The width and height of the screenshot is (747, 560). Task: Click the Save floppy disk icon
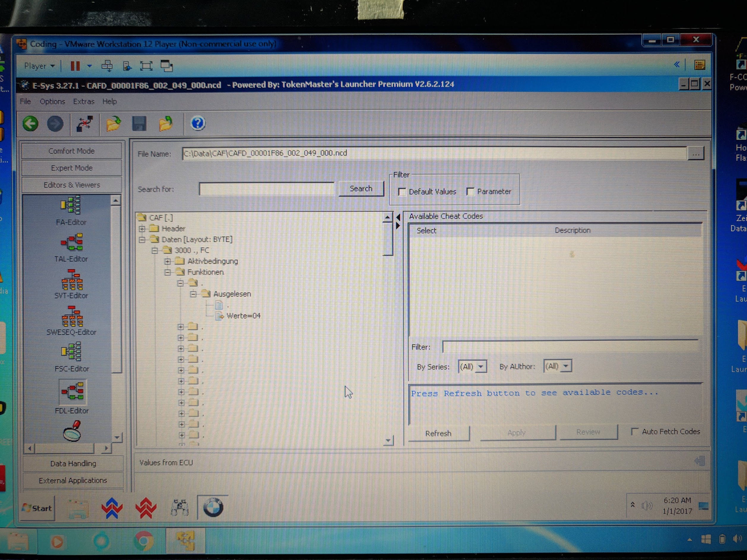tap(139, 124)
